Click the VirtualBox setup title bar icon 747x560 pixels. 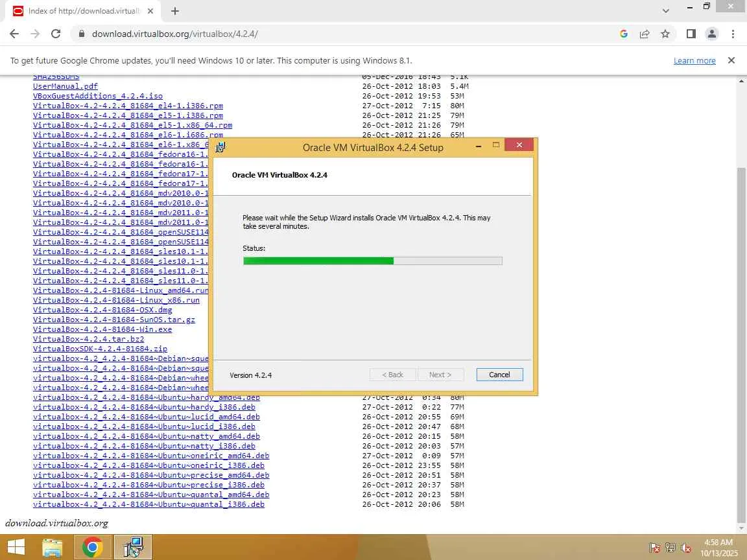(x=220, y=147)
